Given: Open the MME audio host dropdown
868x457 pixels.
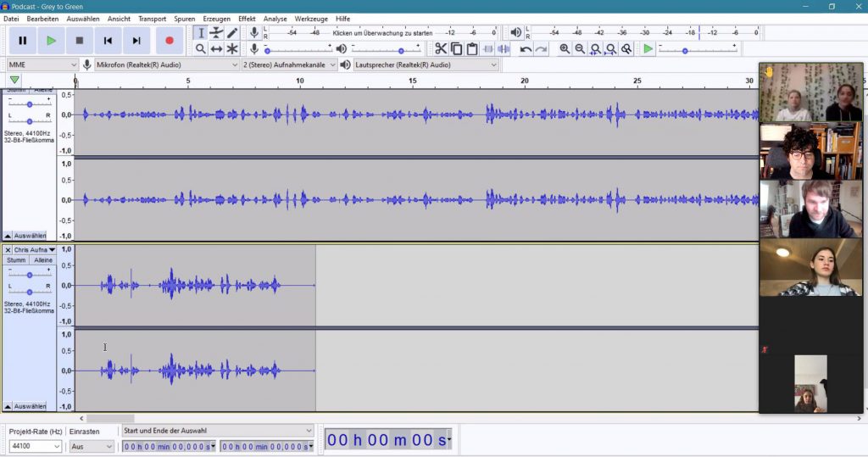Looking at the screenshot, I should (42, 64).
